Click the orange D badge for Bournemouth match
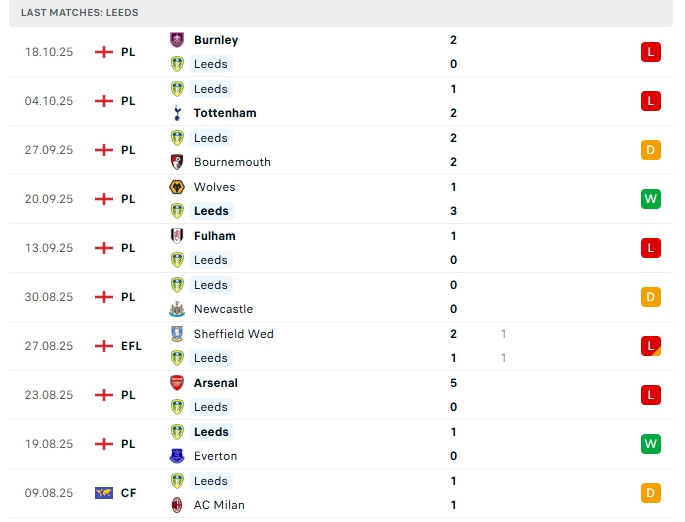This screenshot has height=522, width=685. [x=651, y=150]
